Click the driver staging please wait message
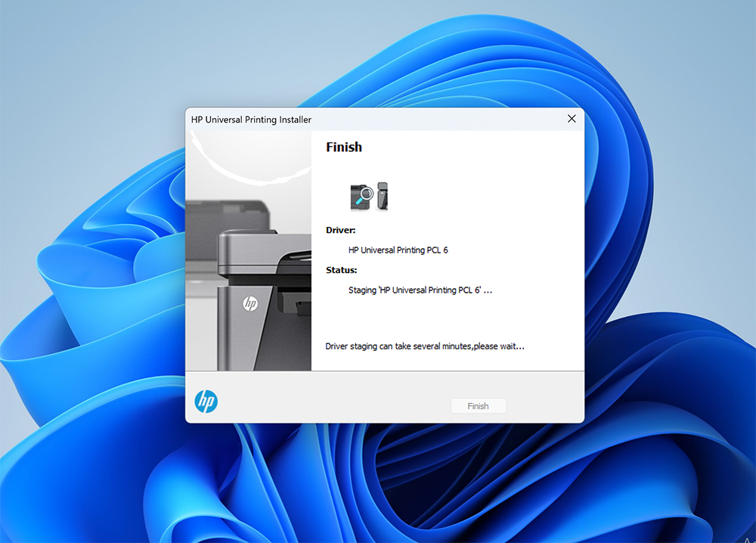756x543 pixels. 425,346
